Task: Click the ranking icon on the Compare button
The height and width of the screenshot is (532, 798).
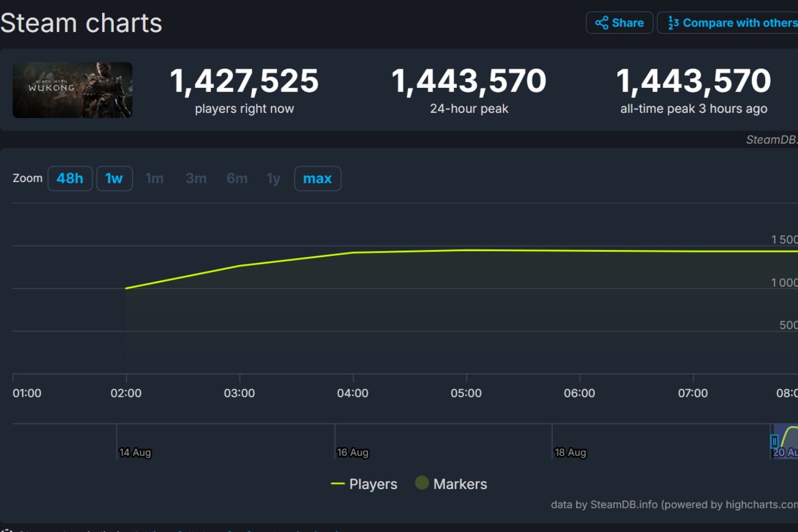Action: (x=674, y=23)
